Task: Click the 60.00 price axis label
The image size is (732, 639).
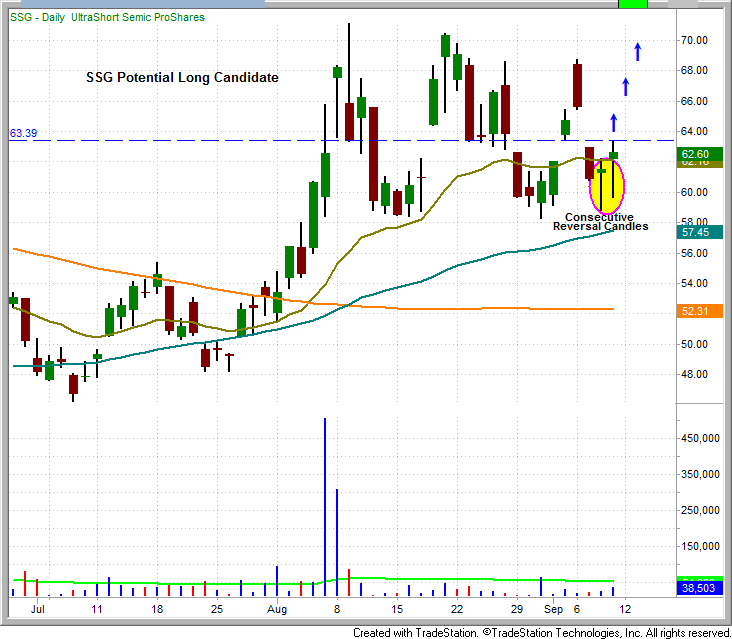Action: point(694,192)
